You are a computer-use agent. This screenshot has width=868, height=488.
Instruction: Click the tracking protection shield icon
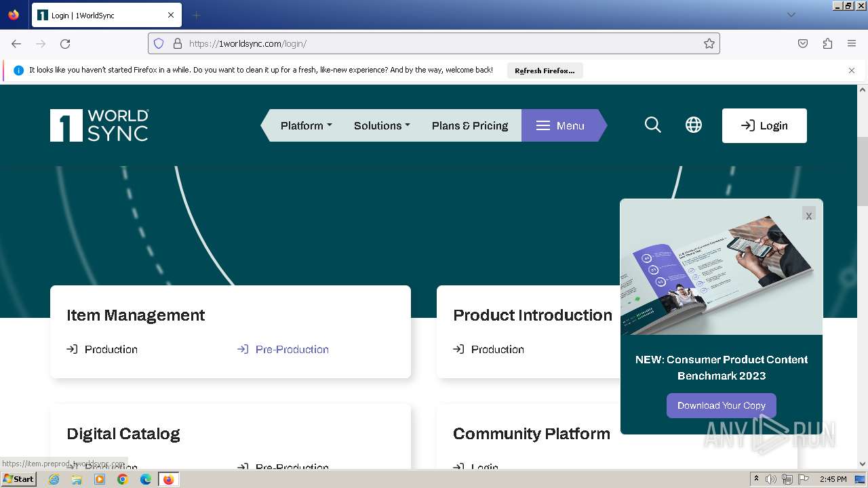coord(159,43)
